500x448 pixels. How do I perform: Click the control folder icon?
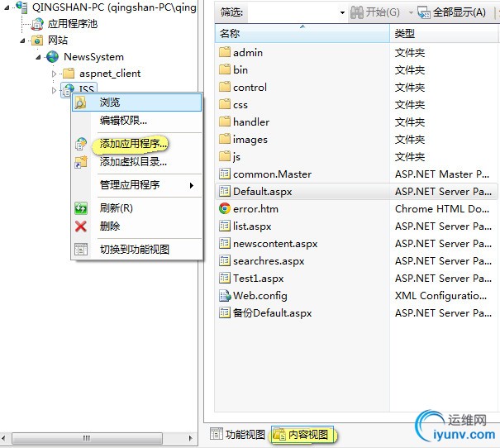(225, 87)
